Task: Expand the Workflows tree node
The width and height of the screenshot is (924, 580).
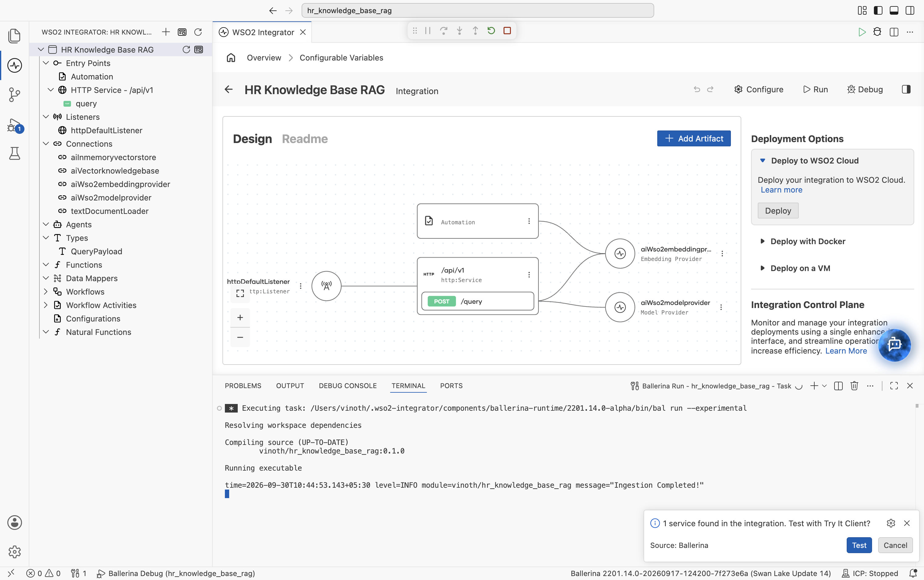Action: [x=46, y=292]
